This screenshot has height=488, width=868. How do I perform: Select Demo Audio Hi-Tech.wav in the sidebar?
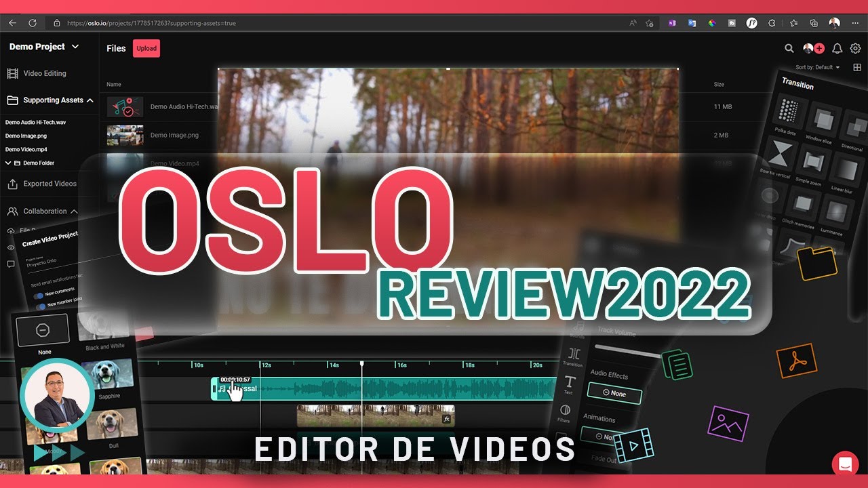point(35,123)
